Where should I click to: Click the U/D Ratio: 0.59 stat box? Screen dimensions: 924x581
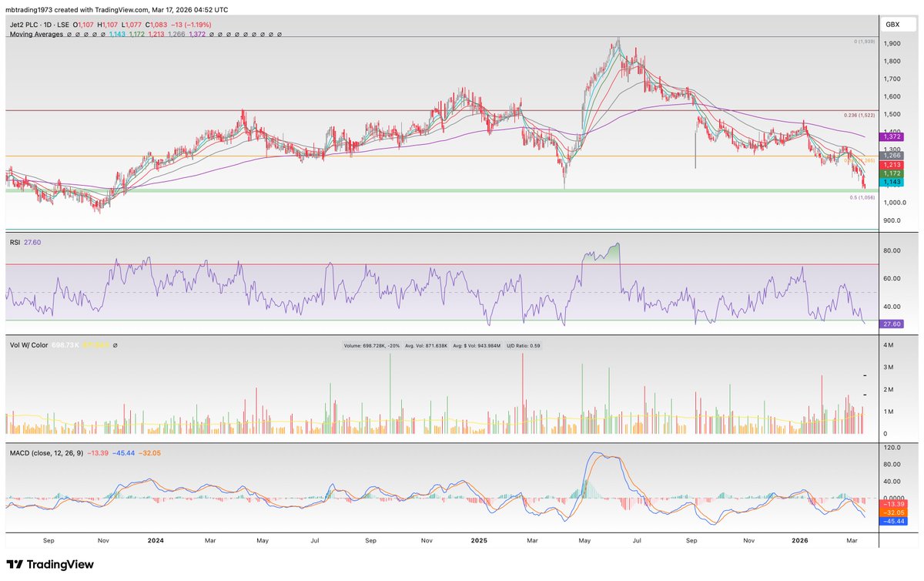524,346
